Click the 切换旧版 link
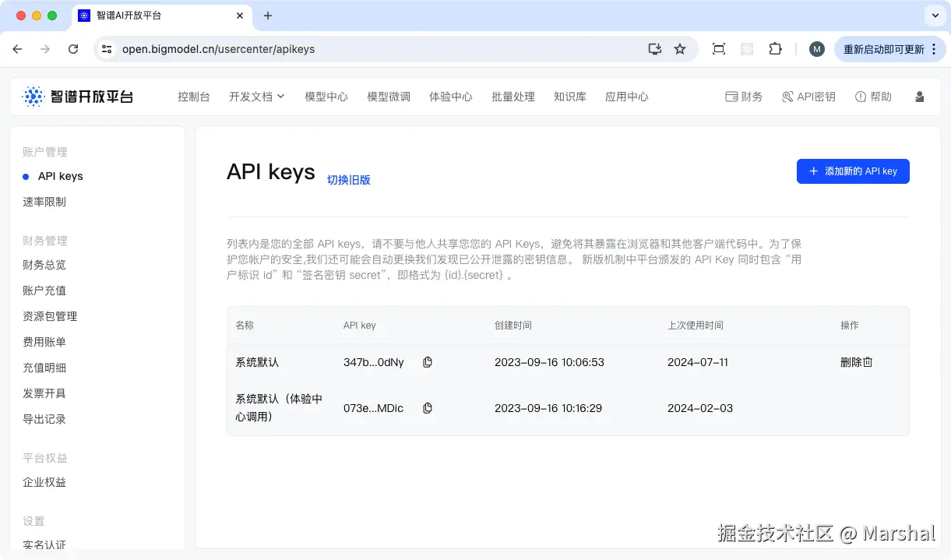951x560 pixels. pos(348,180)
